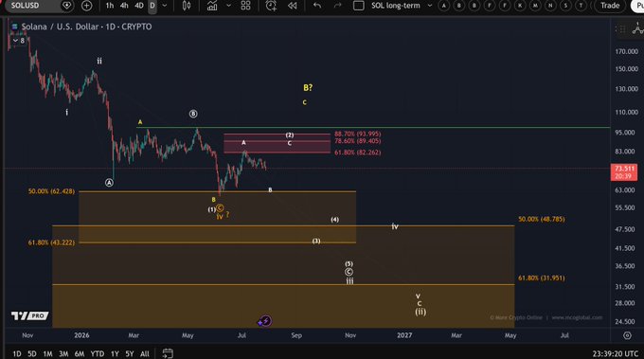Switch the chart to 4D interval

[139, 6]
